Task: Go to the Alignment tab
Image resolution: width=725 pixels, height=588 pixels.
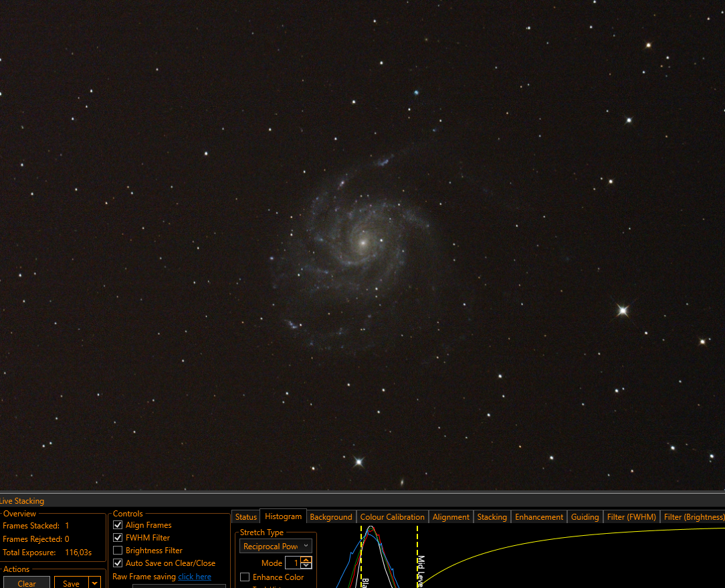Action: point(451,516)
